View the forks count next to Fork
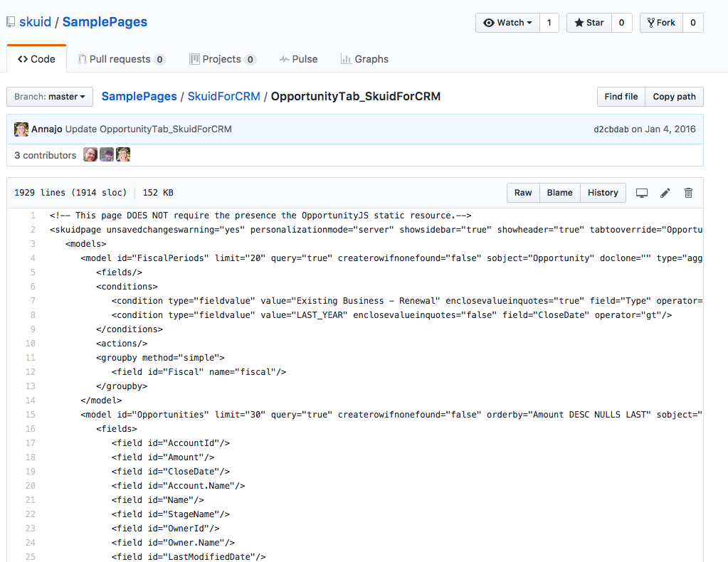 click(693, 23)
